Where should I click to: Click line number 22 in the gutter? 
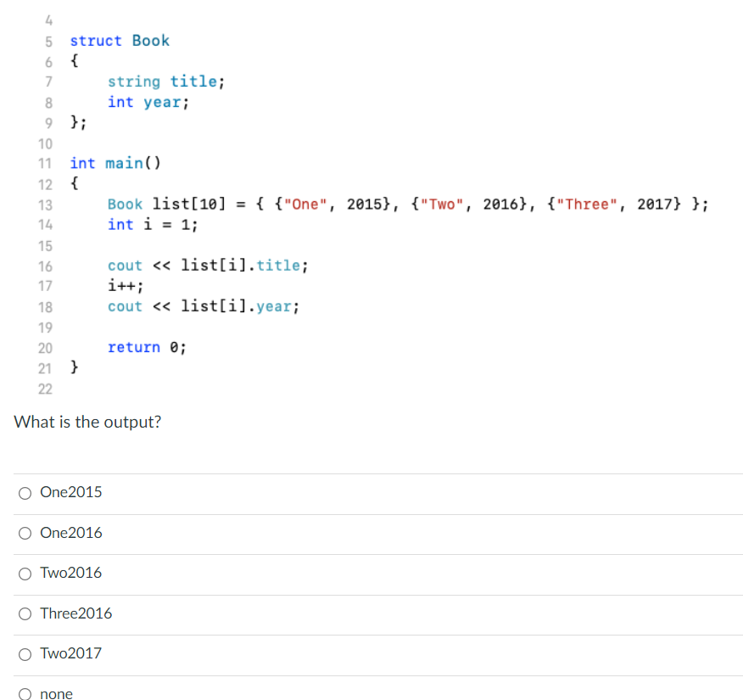tap(46, 389)
